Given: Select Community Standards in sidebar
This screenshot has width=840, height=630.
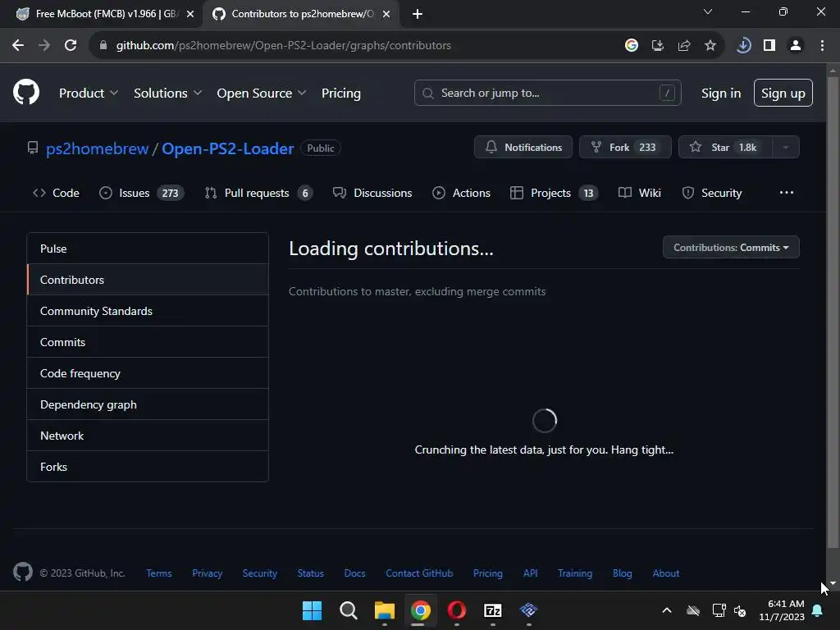Looking at the screenshot, I should click(x=148, y=311).
